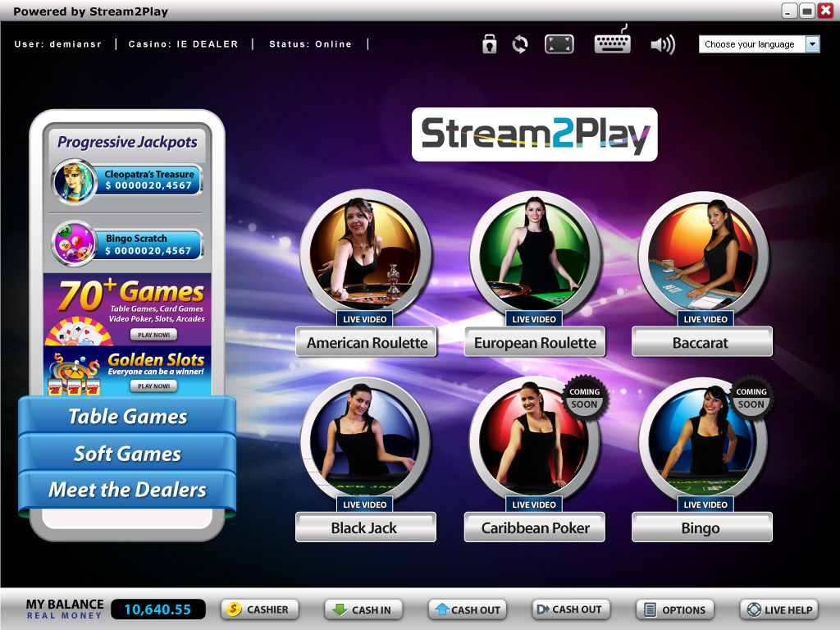Close the Stream2Play window

[825, 11]
